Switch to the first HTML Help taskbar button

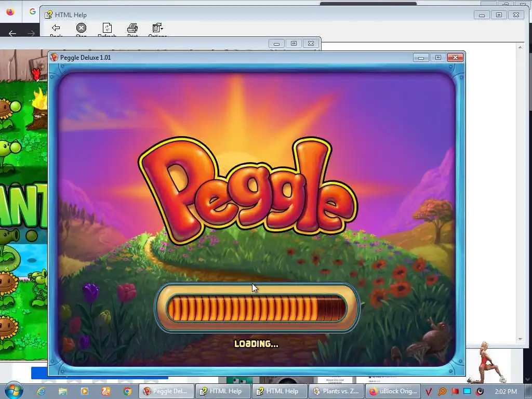(223, 391)
